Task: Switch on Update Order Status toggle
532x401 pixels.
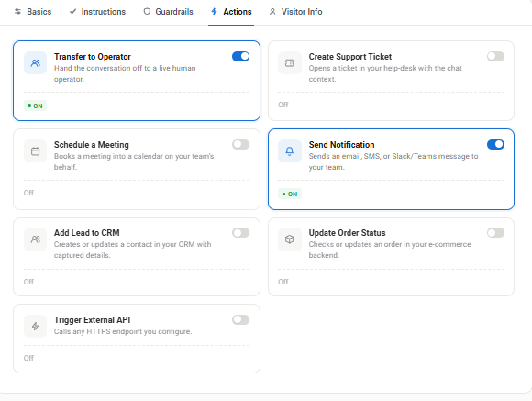Action: (495, 233)
